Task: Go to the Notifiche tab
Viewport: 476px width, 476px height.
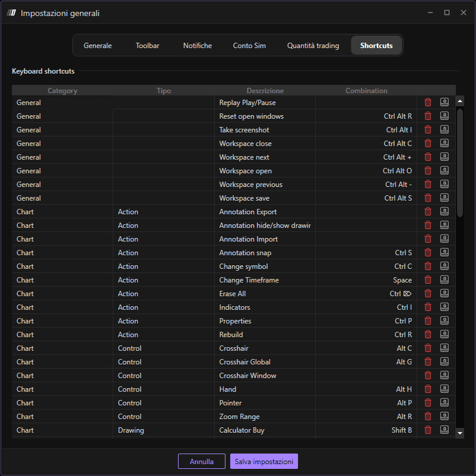Action: [x=197, y=46]
